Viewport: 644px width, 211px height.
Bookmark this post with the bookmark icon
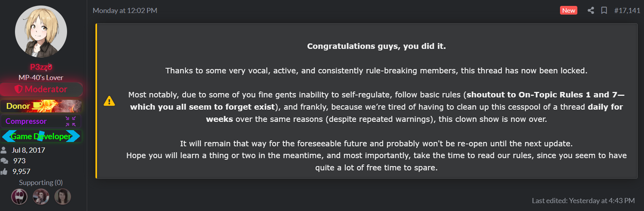[x=604, y=11]
